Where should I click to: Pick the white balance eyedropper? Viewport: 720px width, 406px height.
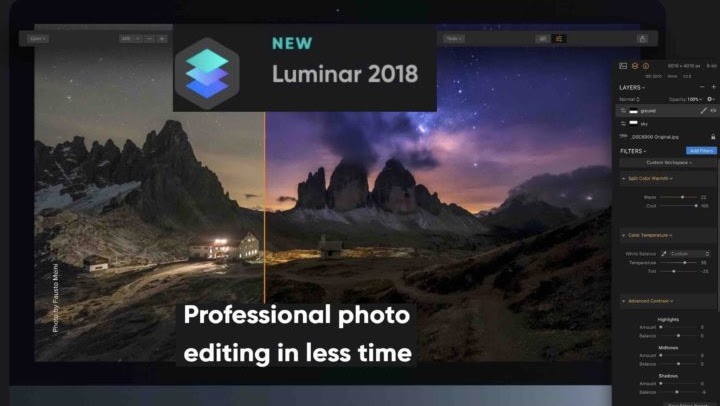coord(664,254)
